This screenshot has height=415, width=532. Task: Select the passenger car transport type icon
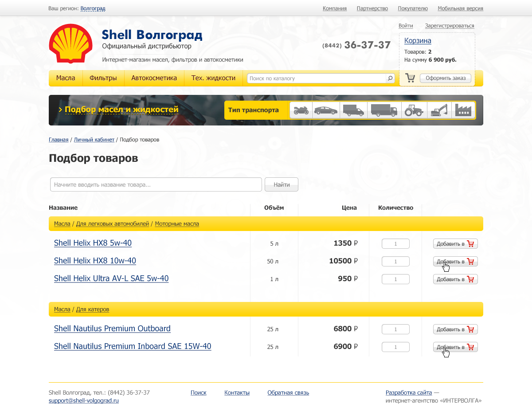click(326, 110)
